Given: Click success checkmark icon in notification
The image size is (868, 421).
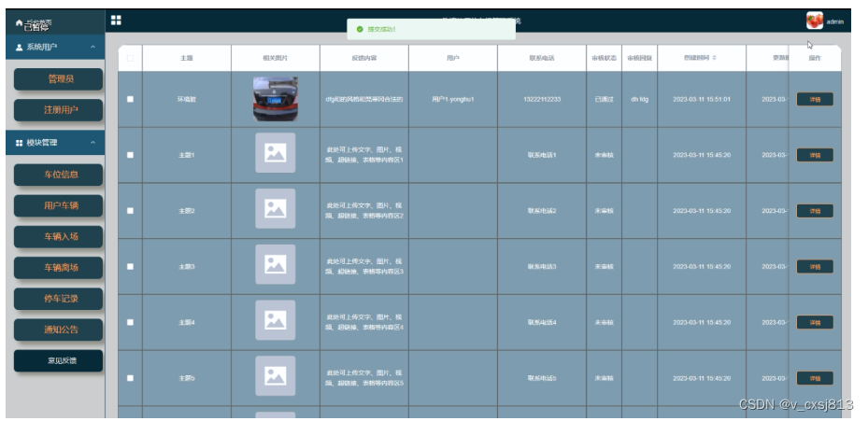Looking at the screenshot, I should 360,29.
